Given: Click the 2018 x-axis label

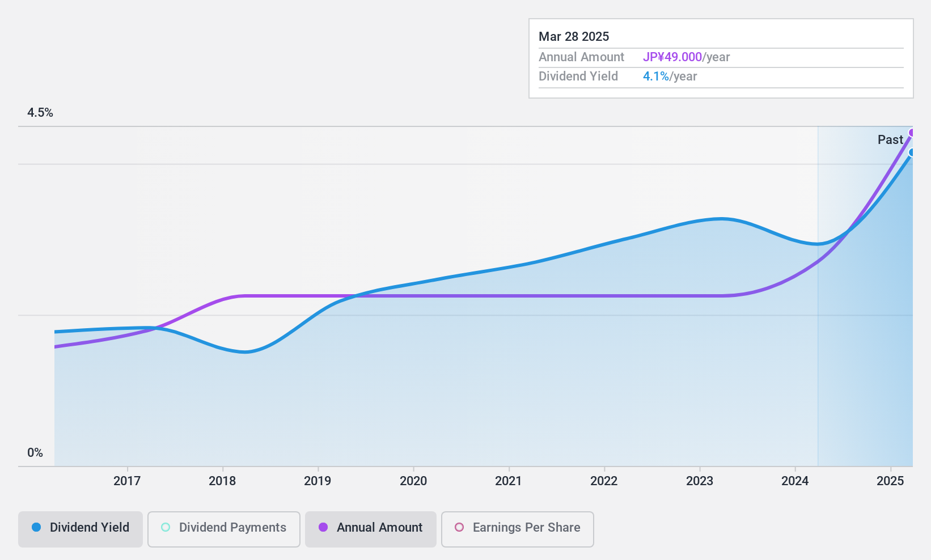Looking at the screenshot, I should [x=222, y=481].
